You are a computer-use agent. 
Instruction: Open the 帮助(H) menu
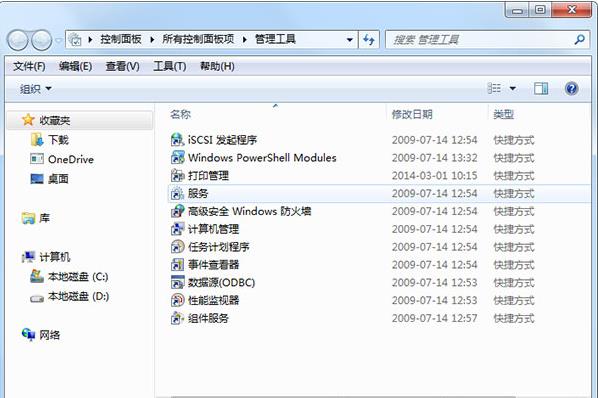click(217, 66)
